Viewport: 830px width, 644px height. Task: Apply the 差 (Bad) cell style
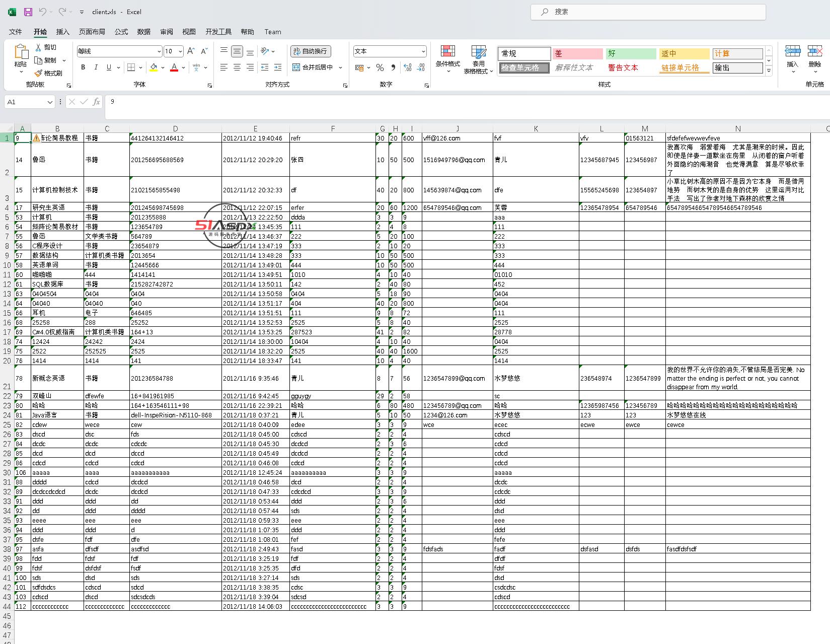coord(578,53)
